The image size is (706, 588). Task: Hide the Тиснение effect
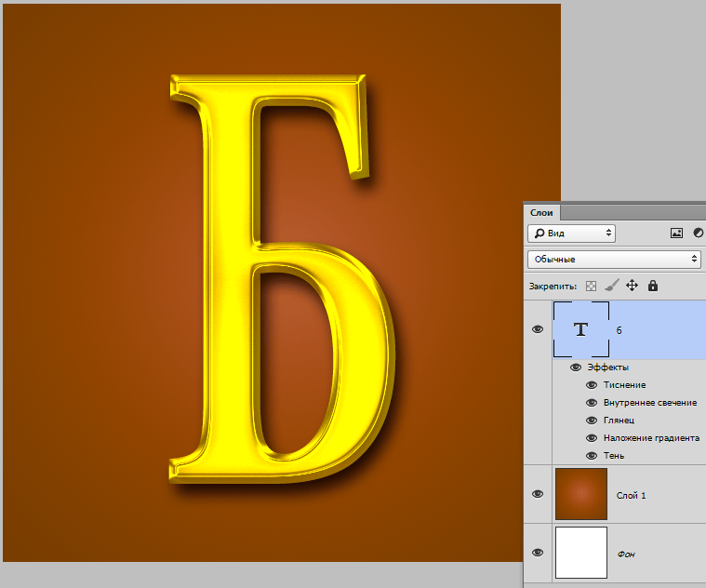[592, 385]
